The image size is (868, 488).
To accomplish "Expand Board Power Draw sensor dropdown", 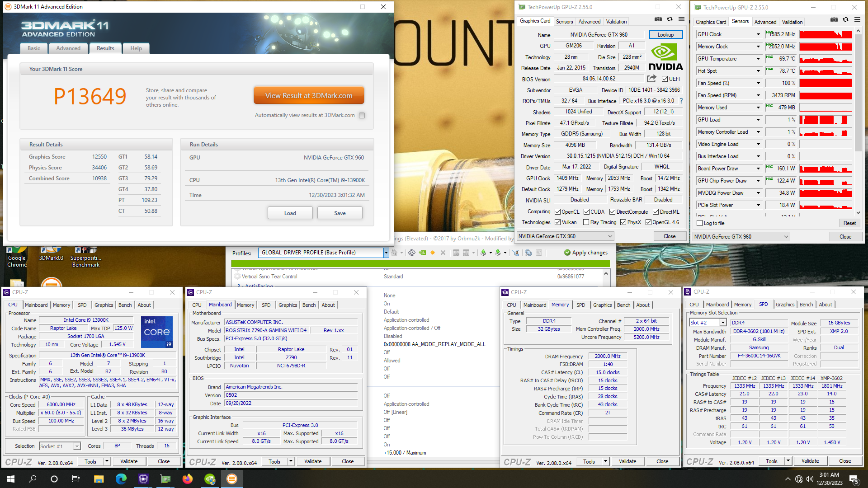I will pyautogui.click(x=758, y=169).
